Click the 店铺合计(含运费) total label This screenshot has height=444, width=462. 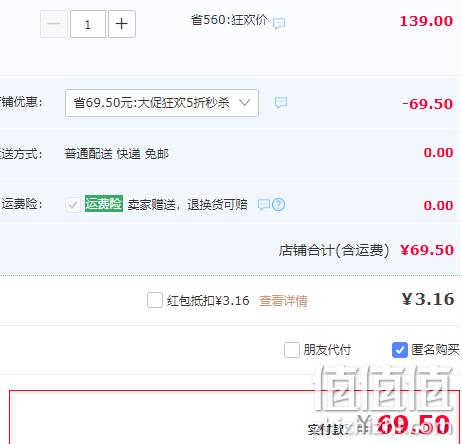334,251
